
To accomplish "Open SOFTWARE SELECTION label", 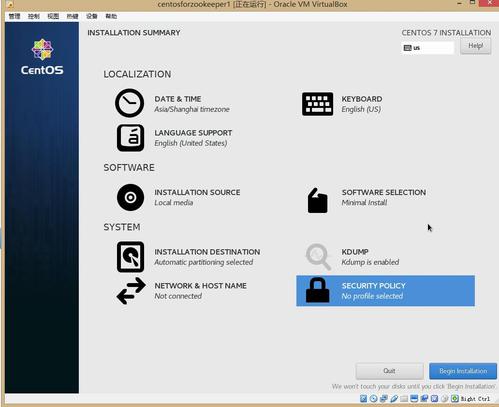I will coord(384,192).
